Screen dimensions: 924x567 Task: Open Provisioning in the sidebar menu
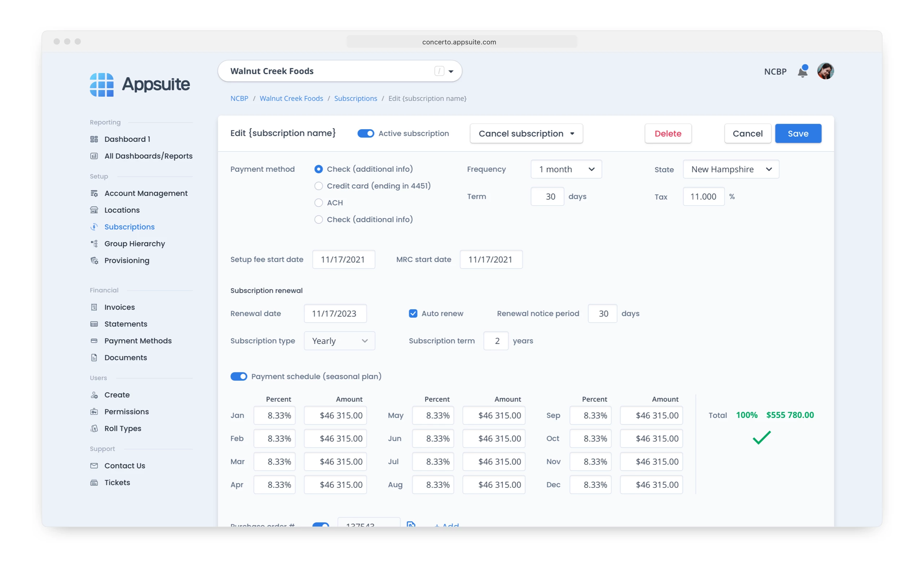127,261
